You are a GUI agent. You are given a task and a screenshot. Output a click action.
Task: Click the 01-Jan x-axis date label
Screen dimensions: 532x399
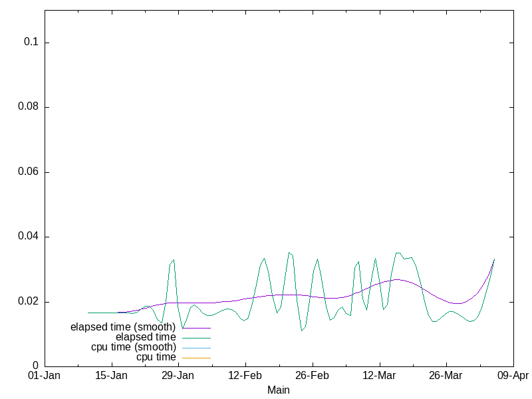pyautogui.click(x=44, y=376)
